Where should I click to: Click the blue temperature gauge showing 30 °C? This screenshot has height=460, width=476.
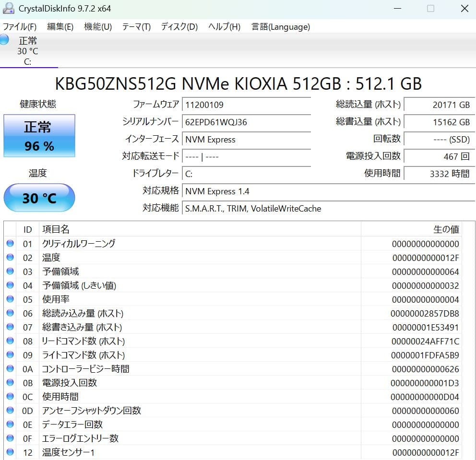(39, 197)
